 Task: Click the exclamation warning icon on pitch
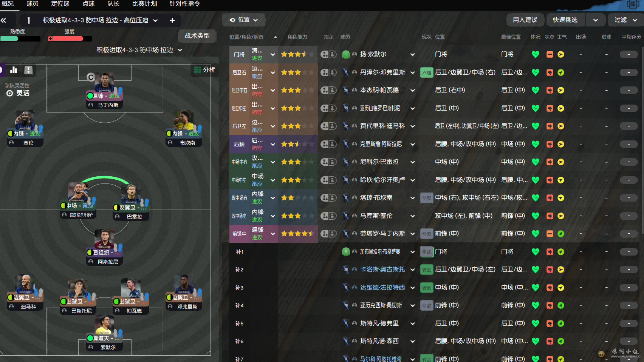point(28,70)
